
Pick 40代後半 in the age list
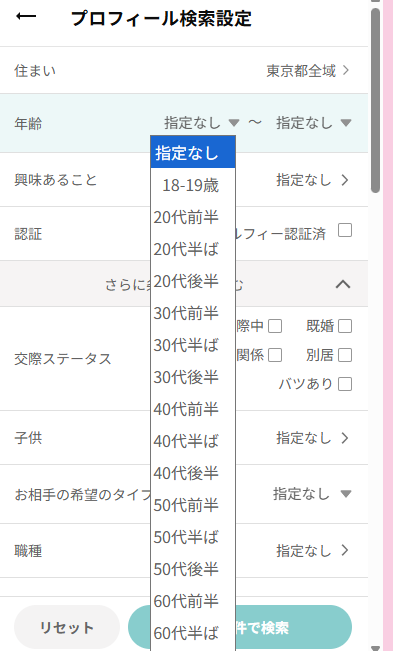tap(193, 473)
